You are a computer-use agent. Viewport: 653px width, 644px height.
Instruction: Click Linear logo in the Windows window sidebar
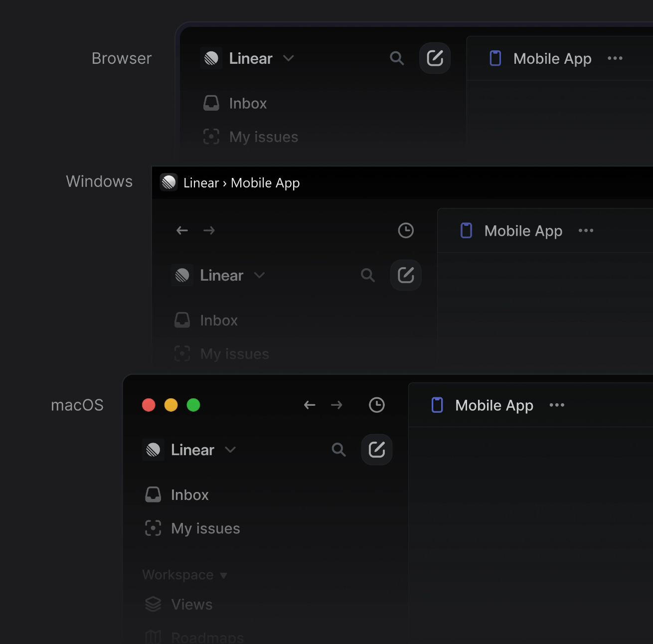point(182,275)
